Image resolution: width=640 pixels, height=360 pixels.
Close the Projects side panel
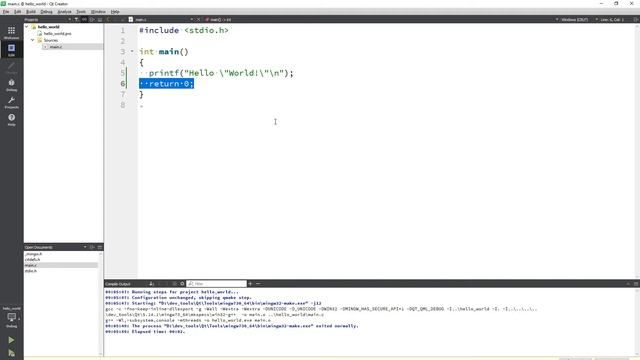click(100, 19)
